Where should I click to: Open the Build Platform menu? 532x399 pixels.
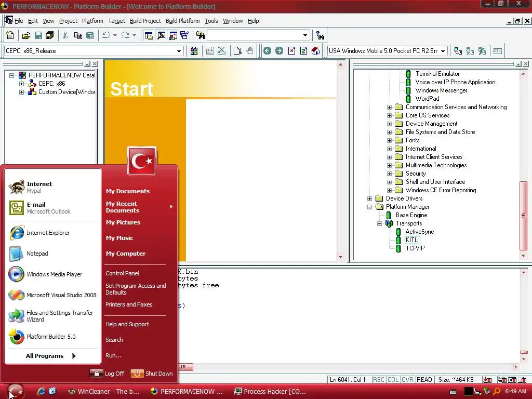[182, 21]
